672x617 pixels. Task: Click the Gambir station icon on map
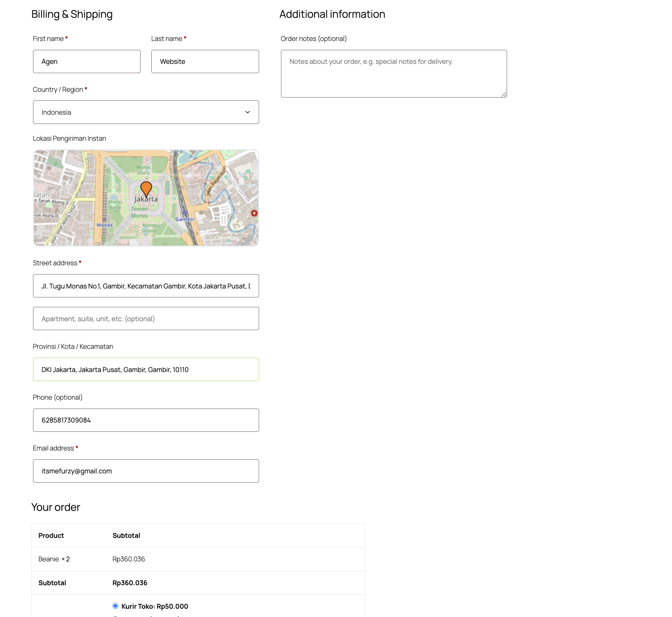coord(185,213)
